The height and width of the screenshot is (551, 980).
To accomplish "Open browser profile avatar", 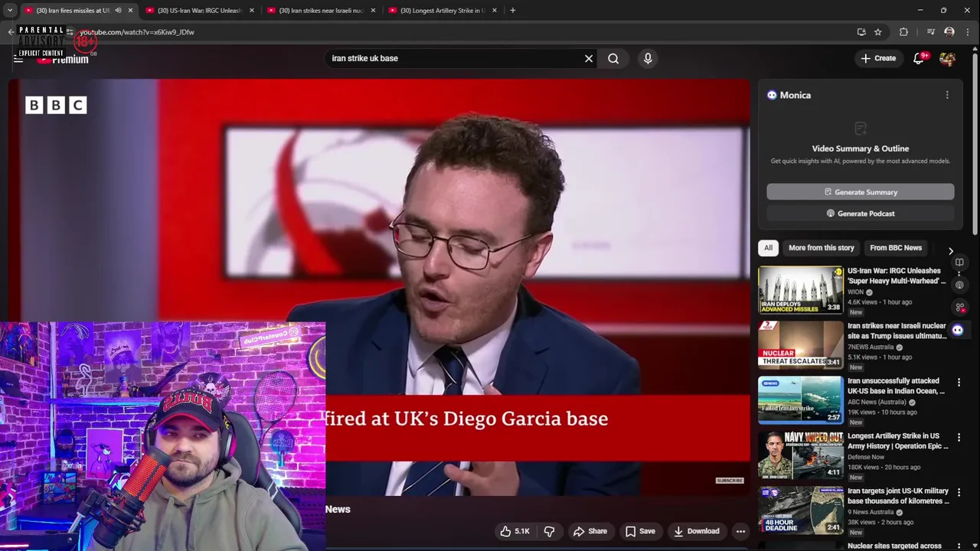I will pos(949,32).
